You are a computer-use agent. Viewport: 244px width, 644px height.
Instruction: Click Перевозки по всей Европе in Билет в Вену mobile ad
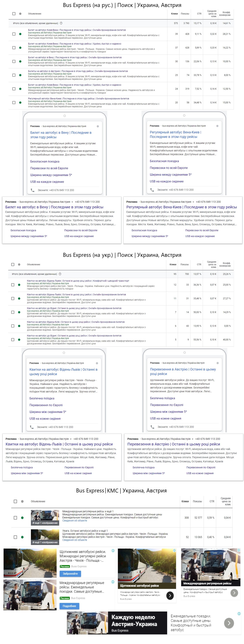point(49,168)
